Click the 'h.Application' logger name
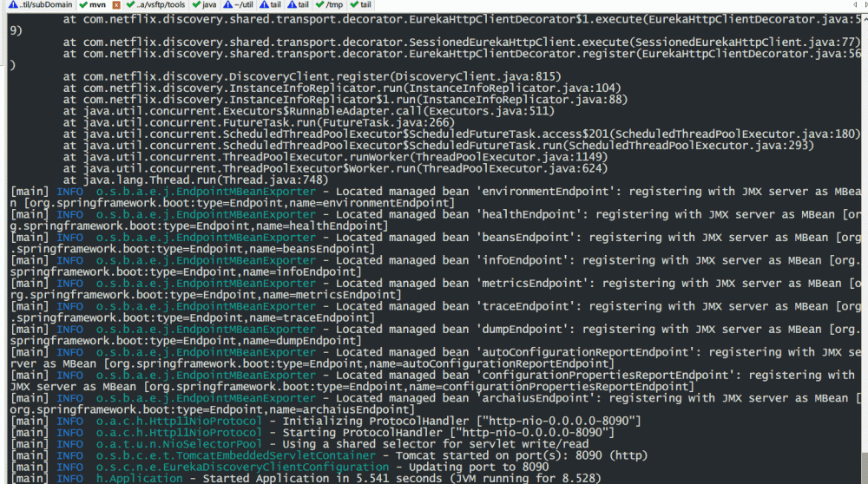 (139, 479)
